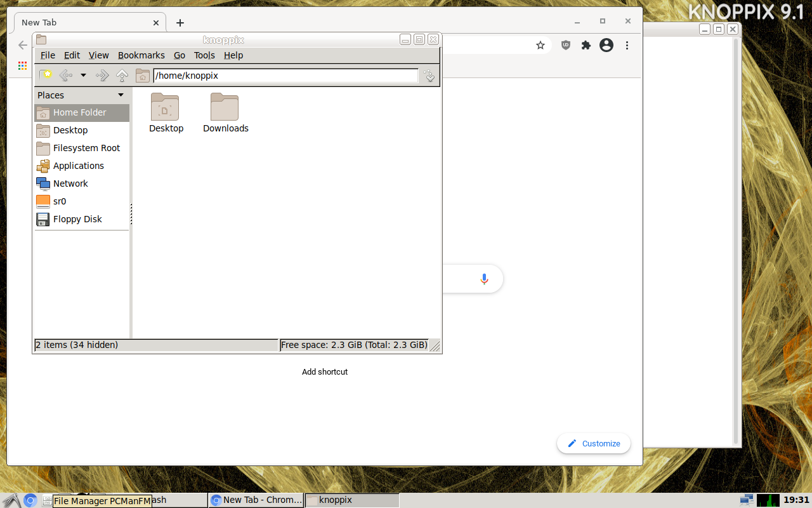Jump to home folder via toolbar home icon

(142, 76)
